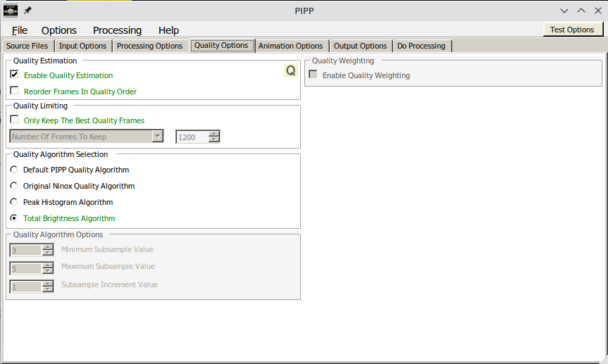Open the Help menu
The width and height of the screenshot is (608, 364).
pyautogui.click(x=168, y=30)
